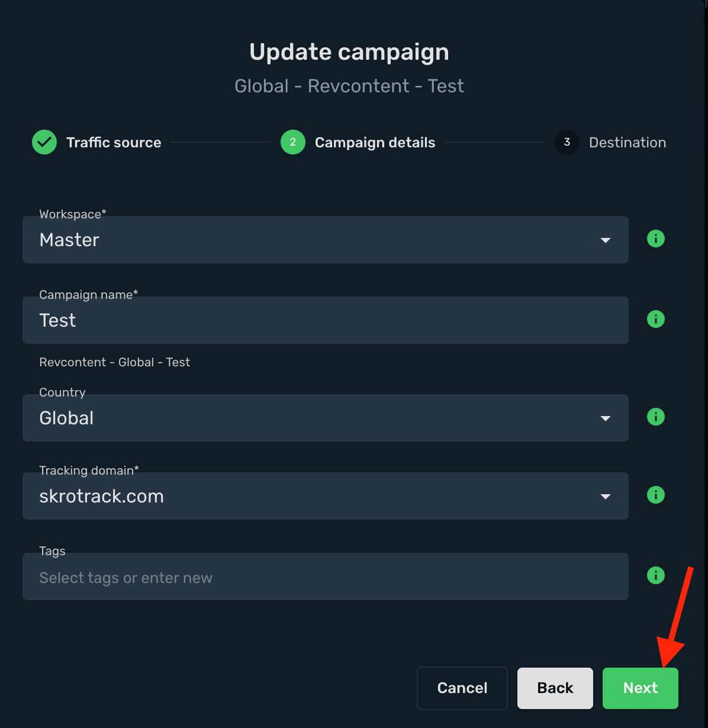Go to the Traffic source step label
Viewport: 708px width, 728px height.
click(x=114, y=143)
